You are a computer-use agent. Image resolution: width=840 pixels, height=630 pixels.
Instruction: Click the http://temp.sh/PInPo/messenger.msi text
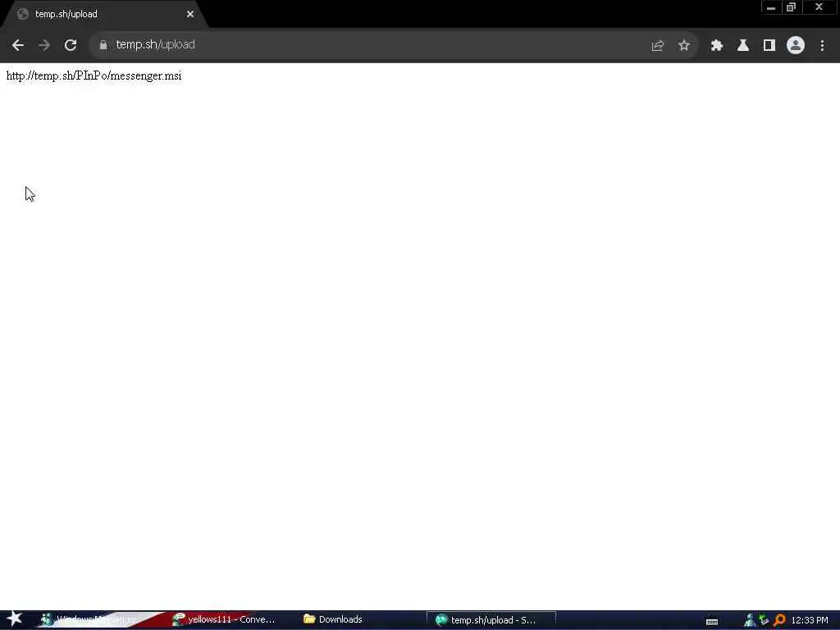pos(94,75)
